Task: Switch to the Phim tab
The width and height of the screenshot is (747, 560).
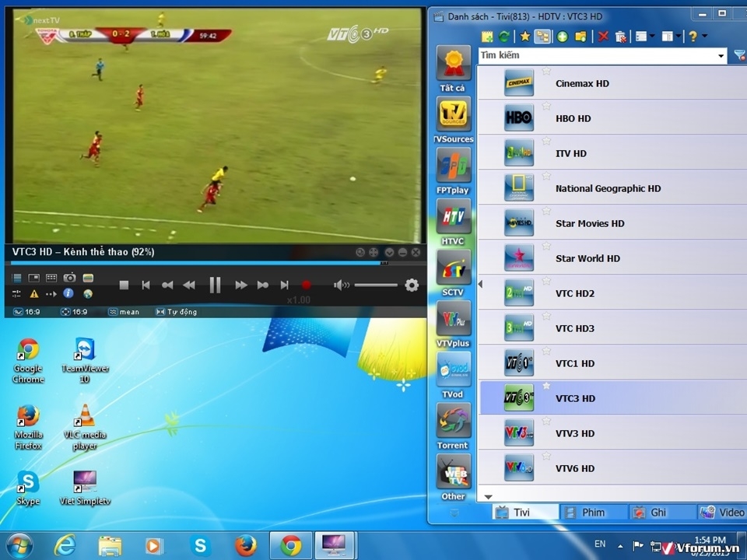Action: point(594,513)
